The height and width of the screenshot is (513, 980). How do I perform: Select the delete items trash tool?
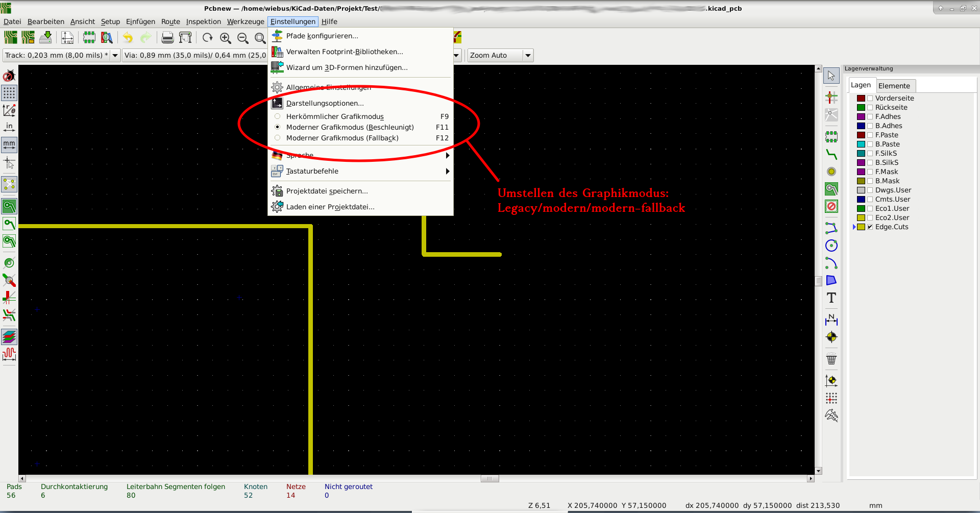[831, 359]
